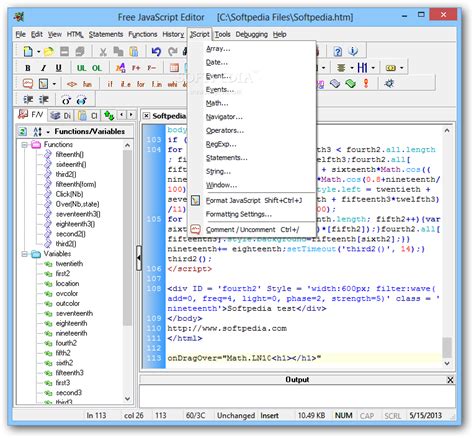This screenshot has width=474, height=438.
Task: Collapse left panel with splitter arrow
Action: [139, 258]
